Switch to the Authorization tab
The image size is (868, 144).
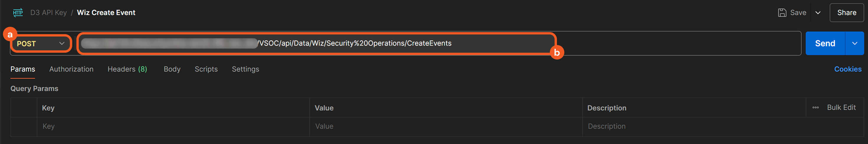(x=71, y=69)
